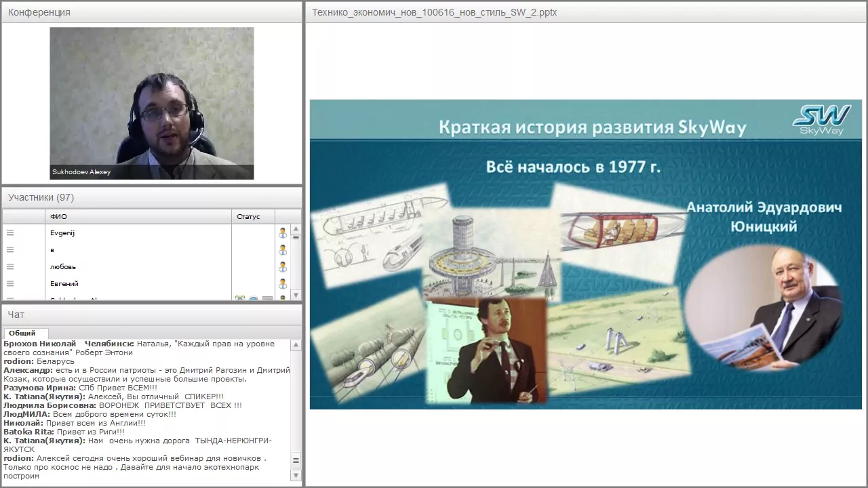Click the slide title Краткая история развития SkyWay

[x=592, y=127]
